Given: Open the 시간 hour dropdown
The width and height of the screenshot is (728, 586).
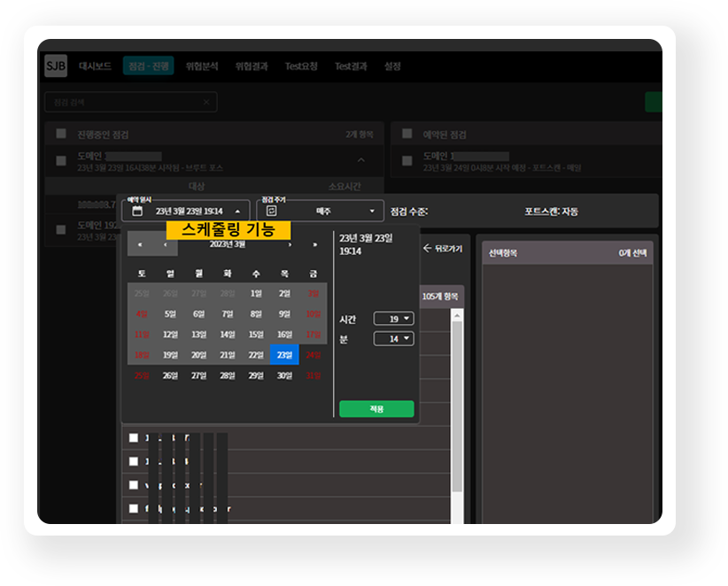Looking at the screenshot, I should click(x=393, y=319).
